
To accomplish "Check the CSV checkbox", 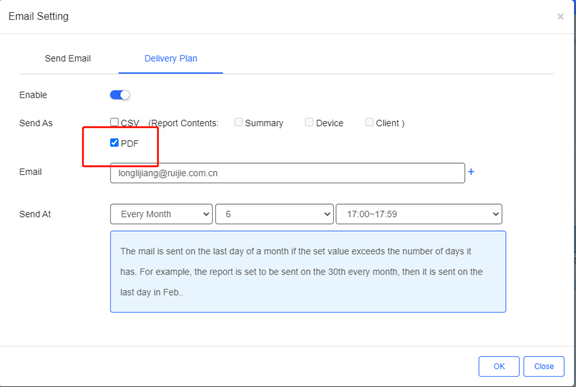I will pos(114,122).
